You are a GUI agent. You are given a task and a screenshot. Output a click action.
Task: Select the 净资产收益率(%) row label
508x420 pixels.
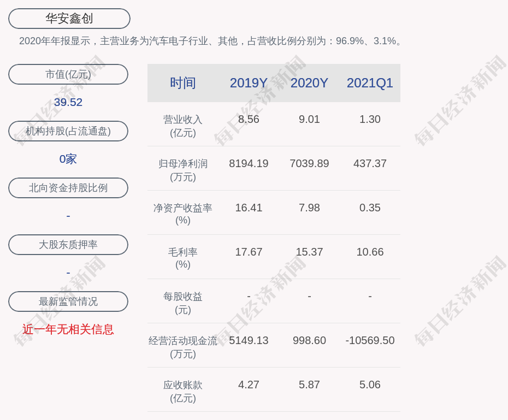coord(183,214)
